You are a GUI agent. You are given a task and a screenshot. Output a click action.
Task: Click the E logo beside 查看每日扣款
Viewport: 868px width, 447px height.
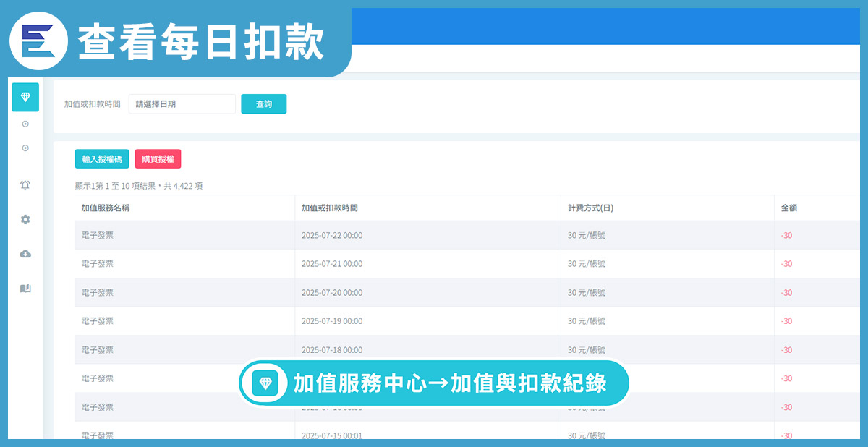(x=38, y=41)
